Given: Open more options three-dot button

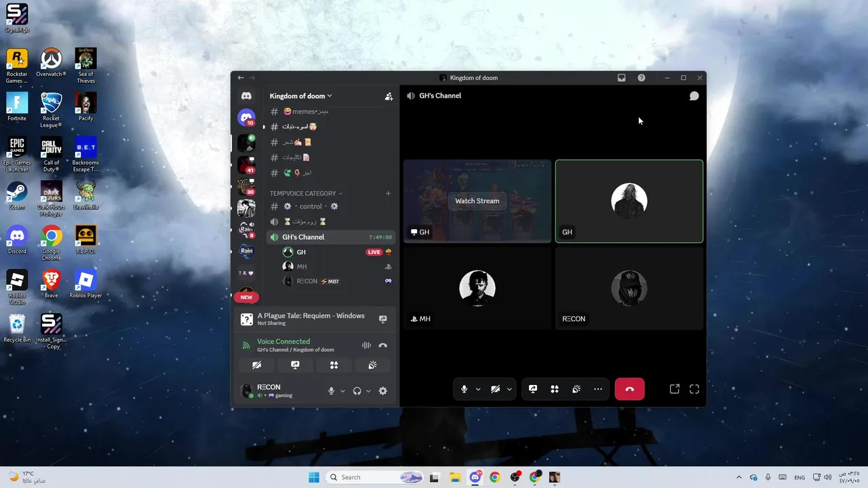Looking at the screenshot, I should pos(598,389).
